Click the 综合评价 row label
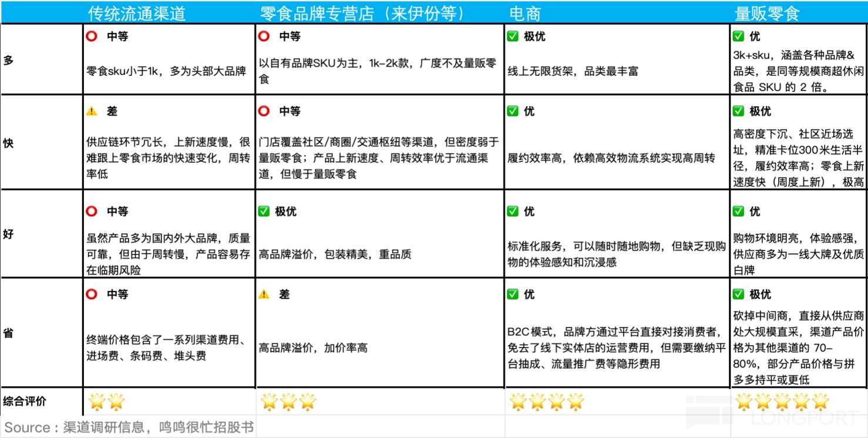The height and width of the screenshot is (438, 868). [25, 402]
